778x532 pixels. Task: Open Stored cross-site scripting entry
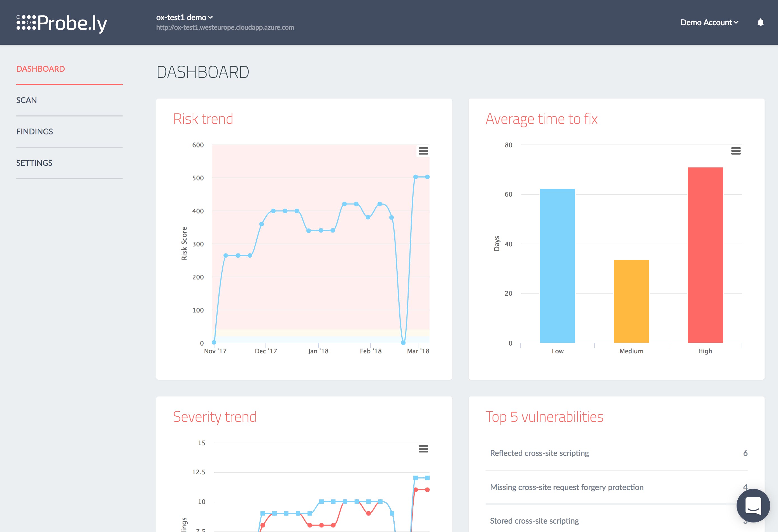pyautogui.click(x=534, y=521)
